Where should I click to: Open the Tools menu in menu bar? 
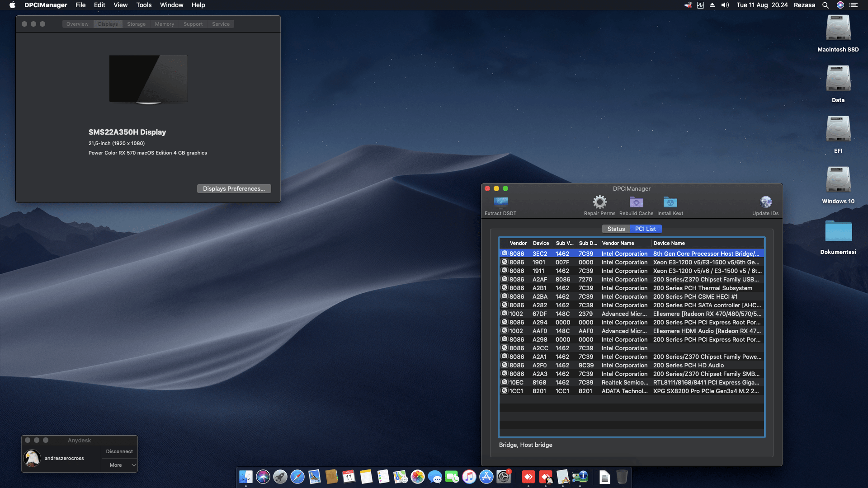point(144,5)
